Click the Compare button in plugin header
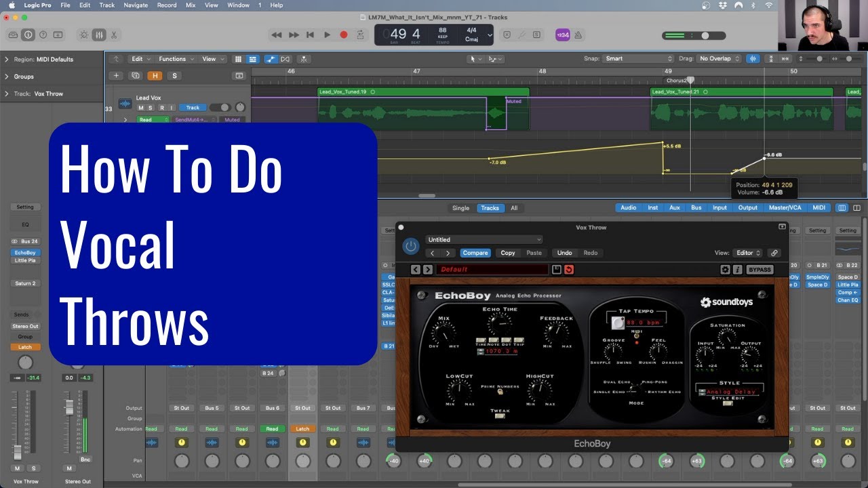Image resolution: width=868 pixels, height=488 pixels. (x=475, y=253)
